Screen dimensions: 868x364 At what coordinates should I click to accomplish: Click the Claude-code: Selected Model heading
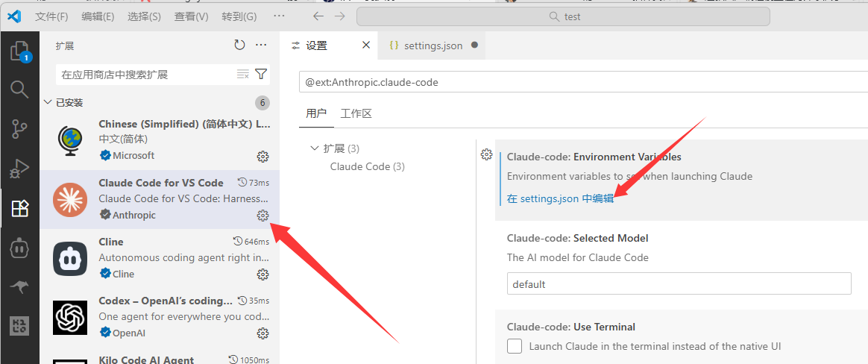pyautogui.click(x=577, y=238)
